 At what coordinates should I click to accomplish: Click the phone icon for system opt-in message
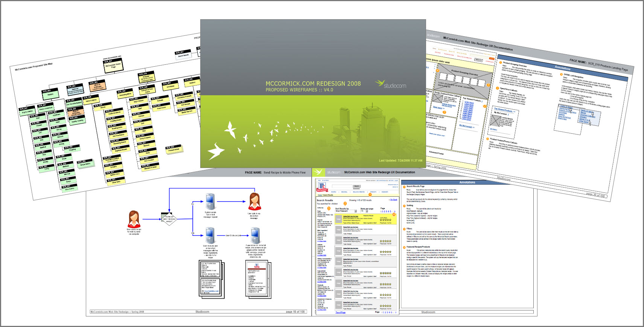pyautogui.click(x=210, y=202)
